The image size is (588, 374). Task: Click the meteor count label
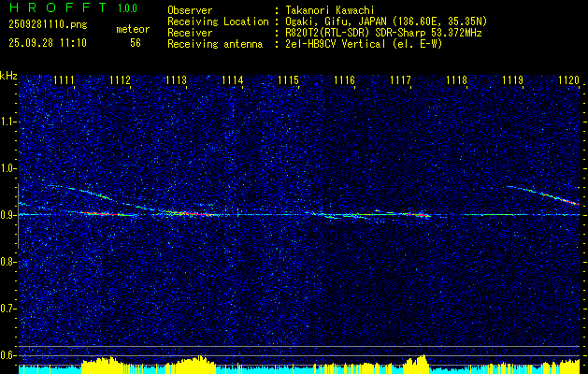[x=133, y=29]
